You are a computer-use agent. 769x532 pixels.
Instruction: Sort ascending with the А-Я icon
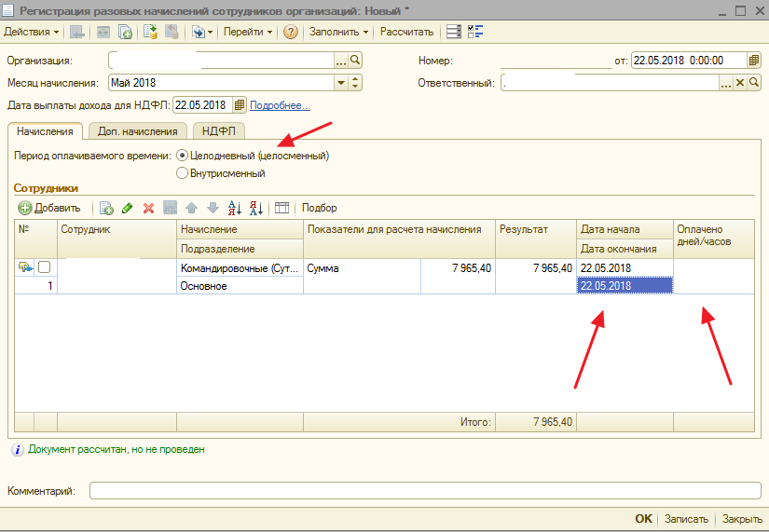(x=234, y=208)
